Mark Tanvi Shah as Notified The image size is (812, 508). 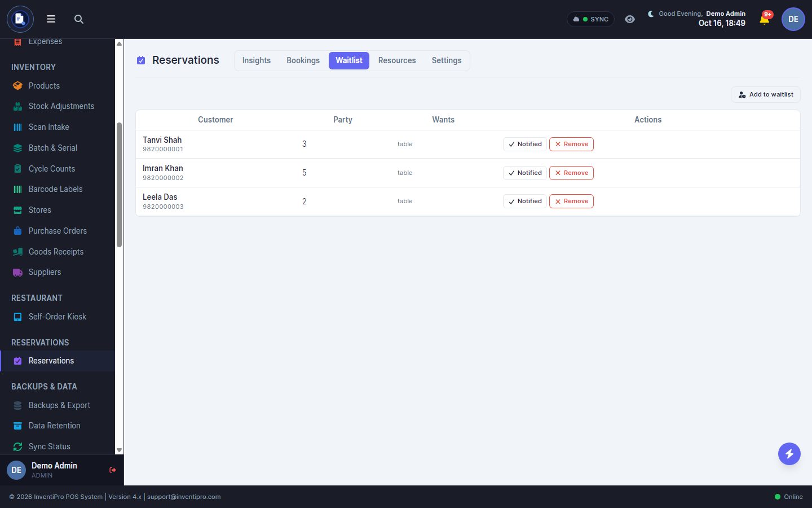point(525,144)
